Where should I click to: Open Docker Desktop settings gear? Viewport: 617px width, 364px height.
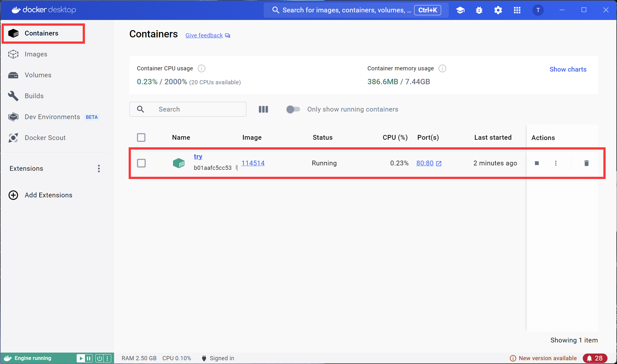[x=498, y=10]
